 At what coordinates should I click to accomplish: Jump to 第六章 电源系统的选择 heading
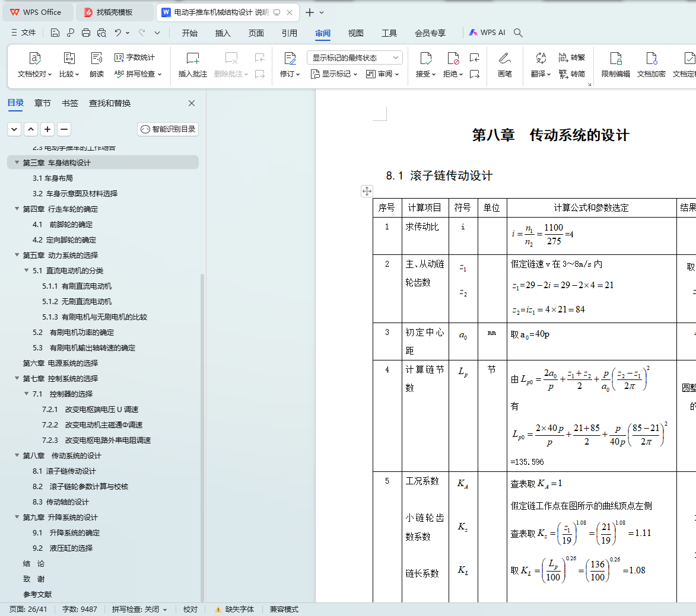pos(61,363)
